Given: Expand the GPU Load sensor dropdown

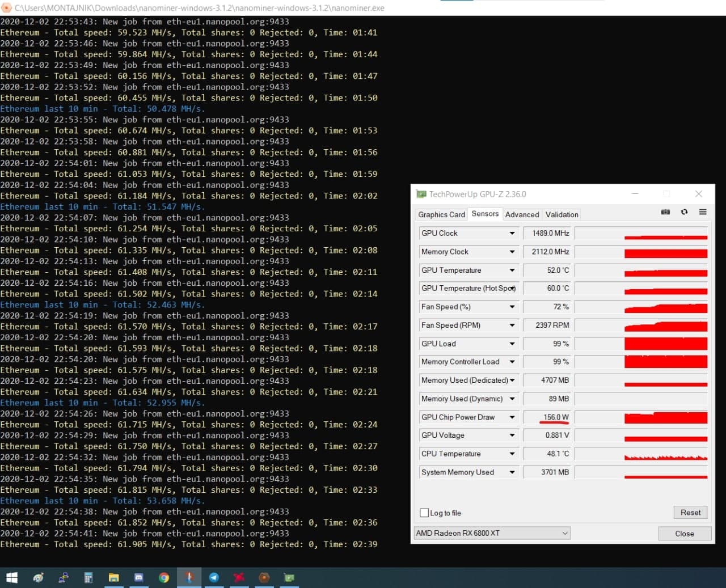Looking at the screenshot, I should click(x=512, y=344).
